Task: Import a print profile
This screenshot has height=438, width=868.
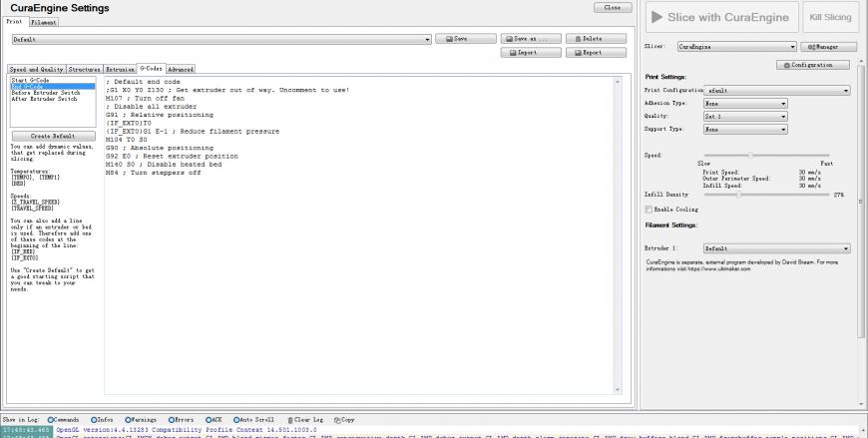Action: (x=531, y=53)
